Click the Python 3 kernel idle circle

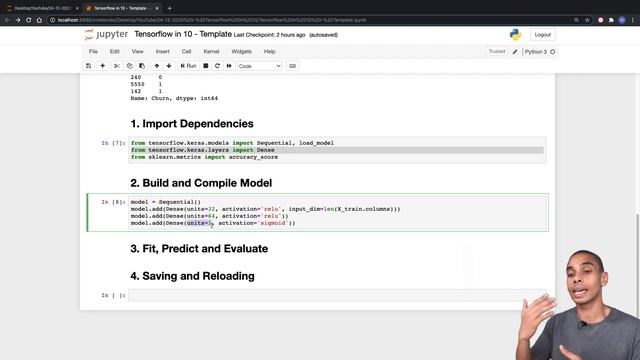point(553,52)
